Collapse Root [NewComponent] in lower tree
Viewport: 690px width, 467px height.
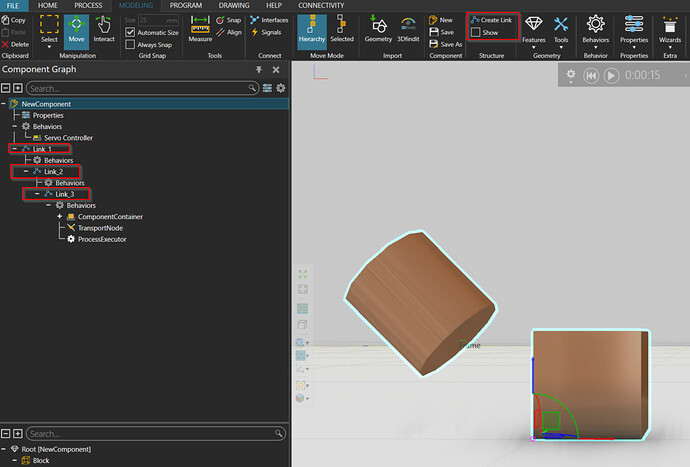[x=4, y=449]
